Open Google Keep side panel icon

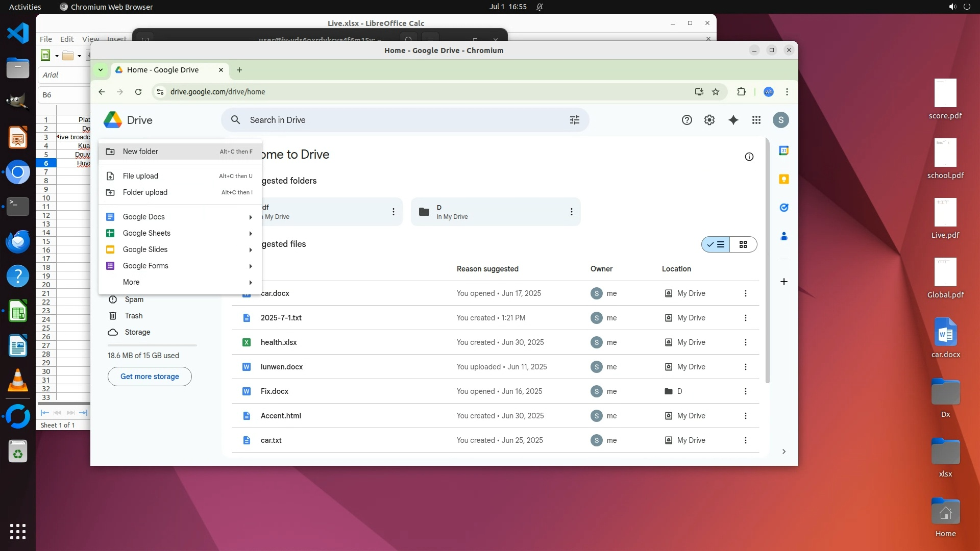pos(784,179)
